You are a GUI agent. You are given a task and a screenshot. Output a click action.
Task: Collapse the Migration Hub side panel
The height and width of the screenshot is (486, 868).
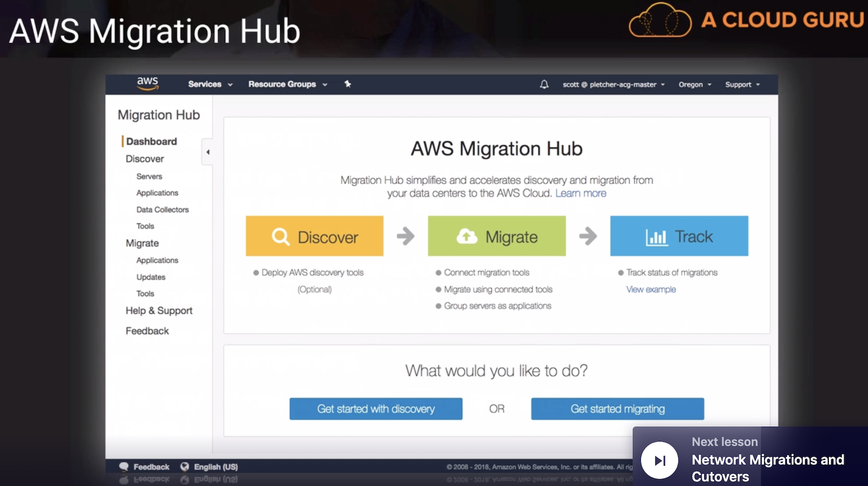[208, 152]
